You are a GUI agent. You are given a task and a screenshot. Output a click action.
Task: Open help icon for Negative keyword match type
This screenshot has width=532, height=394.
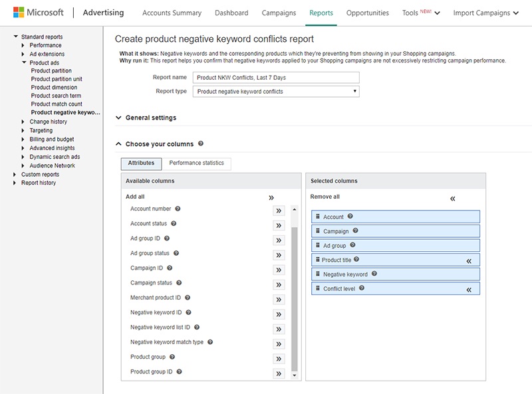coord(210,342)
